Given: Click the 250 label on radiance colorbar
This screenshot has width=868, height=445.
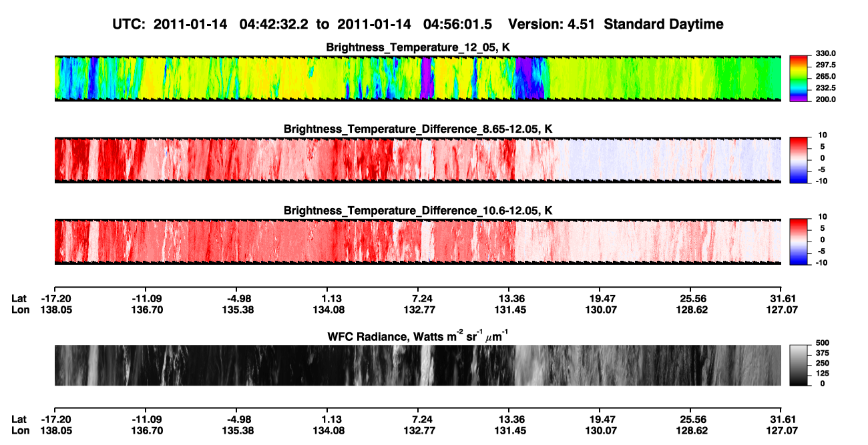Looking at the screenshot, I should point(823,363).
